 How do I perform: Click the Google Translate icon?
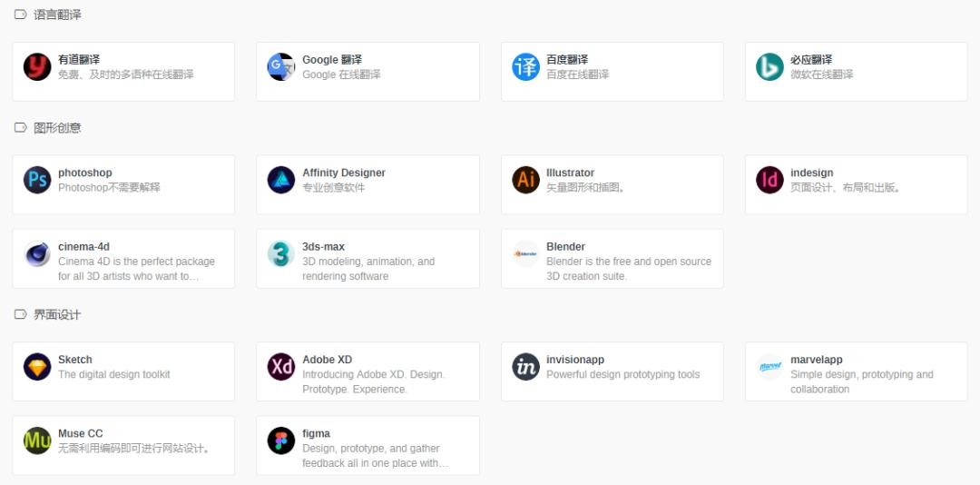(281, 67)
